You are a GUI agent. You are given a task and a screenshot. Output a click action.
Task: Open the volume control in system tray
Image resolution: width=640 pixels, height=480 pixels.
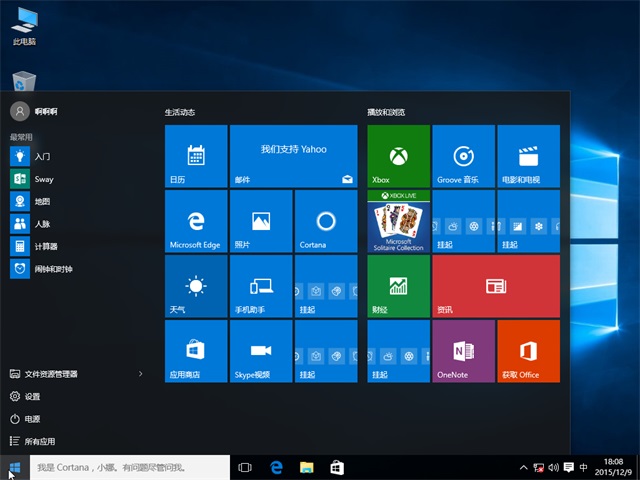tap(555, 467)
